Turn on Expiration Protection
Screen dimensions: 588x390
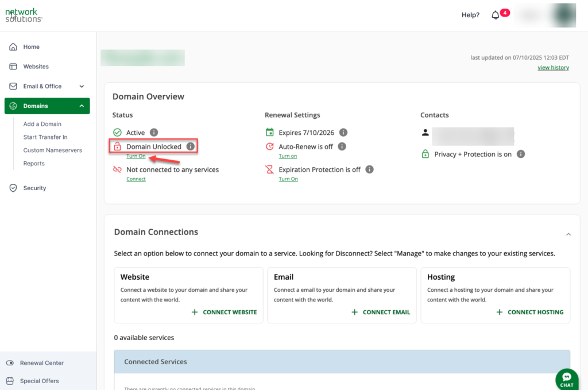(x=288, y=179)
